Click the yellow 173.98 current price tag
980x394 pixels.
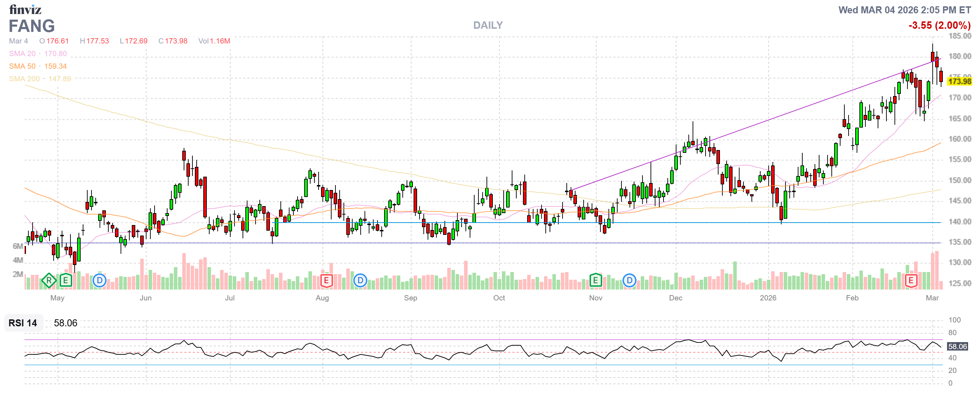pyautogui.click(x=959, y=81)
